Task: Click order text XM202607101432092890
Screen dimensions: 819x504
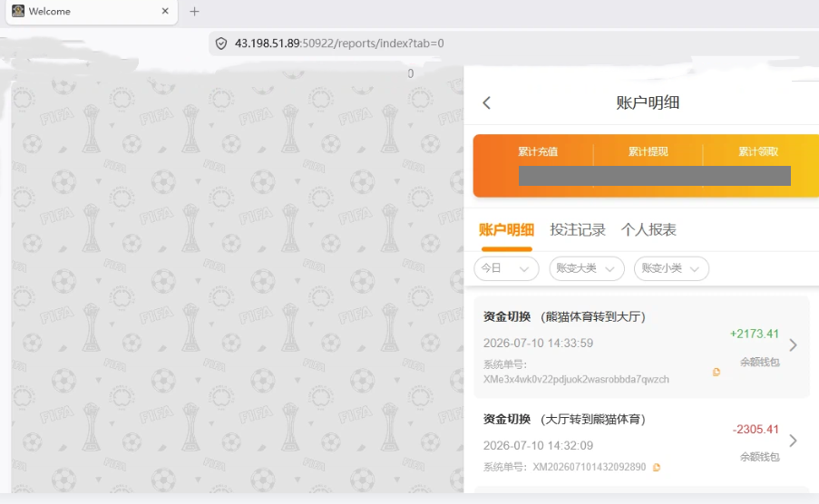Action: [590, 467]
